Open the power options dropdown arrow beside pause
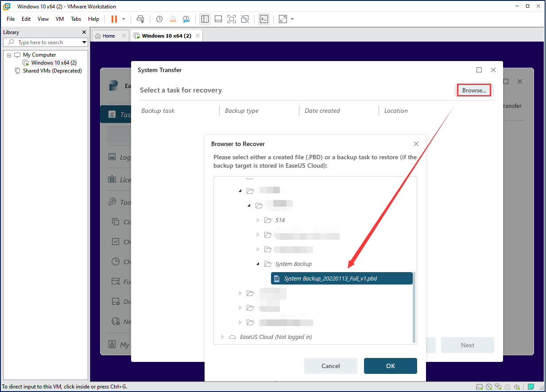Screen dimensions: 546x392 pyautogui.click(x=124, y=19)
